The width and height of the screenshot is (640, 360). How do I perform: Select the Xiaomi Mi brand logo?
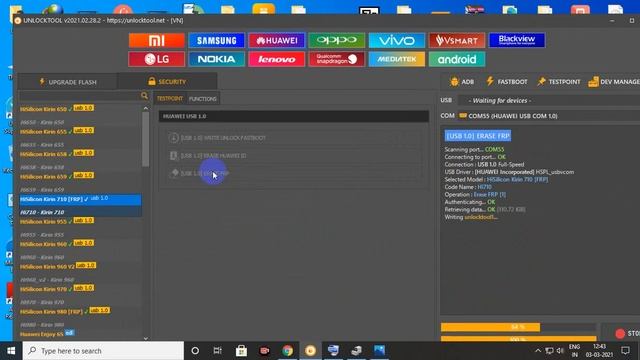coord(156,40)
